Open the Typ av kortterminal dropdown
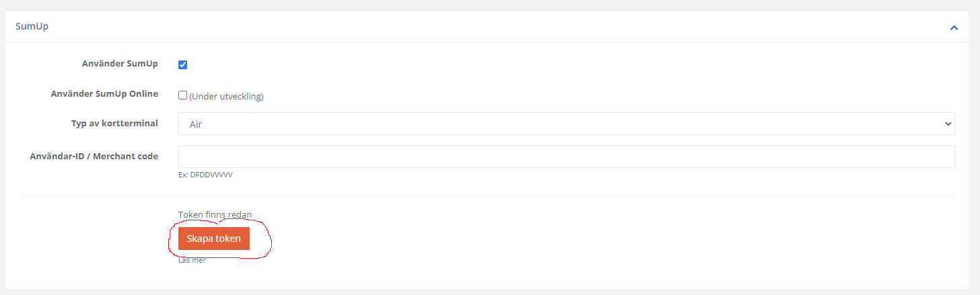The image size is (980, 295). point(565,124)
